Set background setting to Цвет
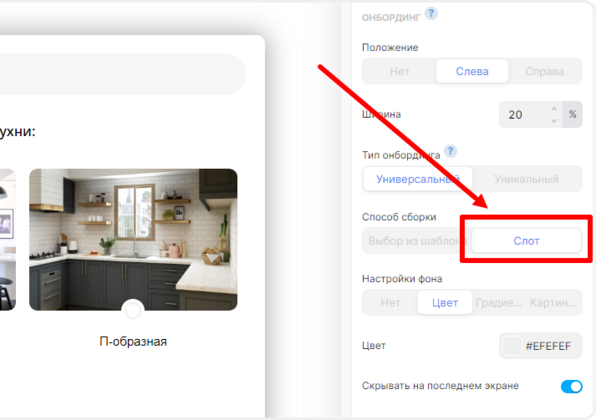Image resolution: width=596 pixels, height=420 pixels. (x=445, y=303)
